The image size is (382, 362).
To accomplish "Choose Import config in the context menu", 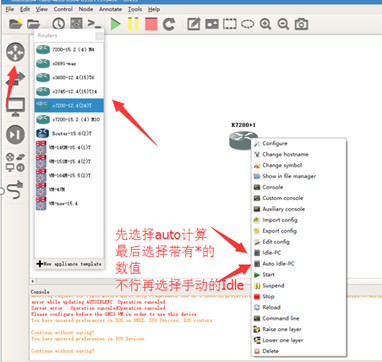I will coord(299,220).
